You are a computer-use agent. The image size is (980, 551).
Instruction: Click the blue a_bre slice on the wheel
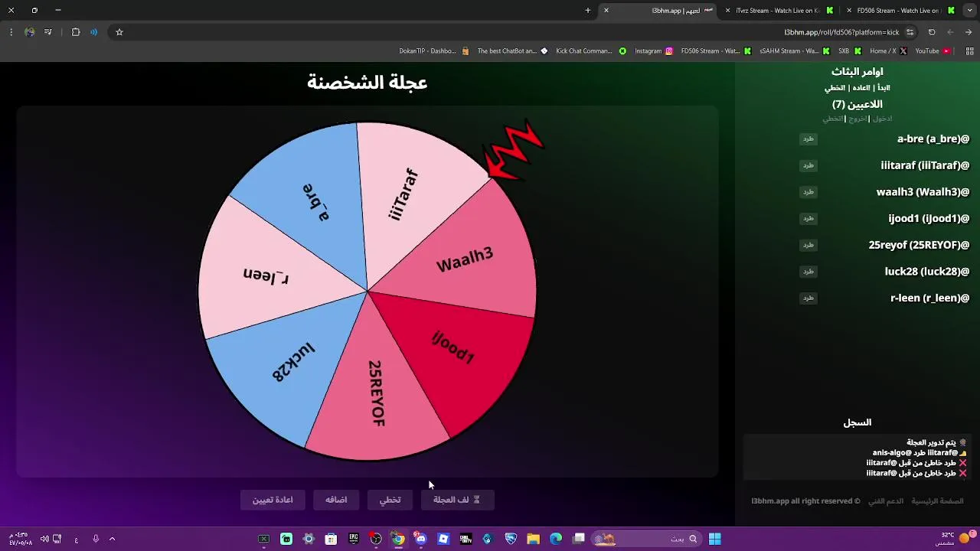[314, 203]
